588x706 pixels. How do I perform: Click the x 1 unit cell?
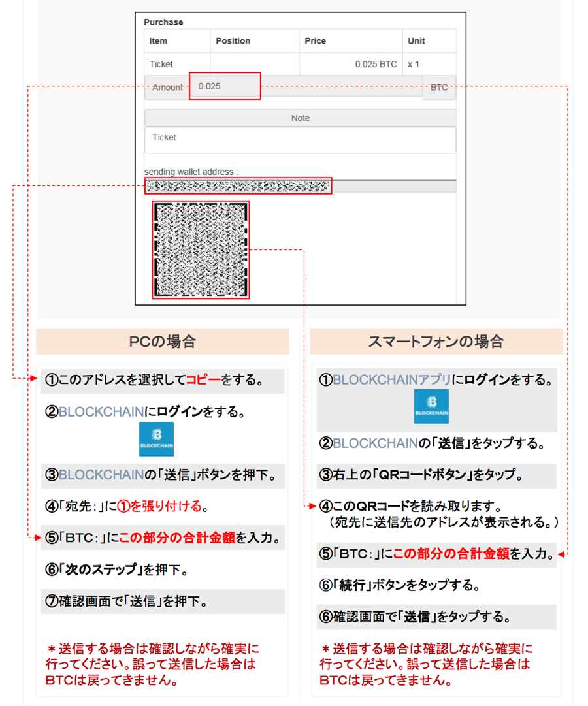point(413,65)
